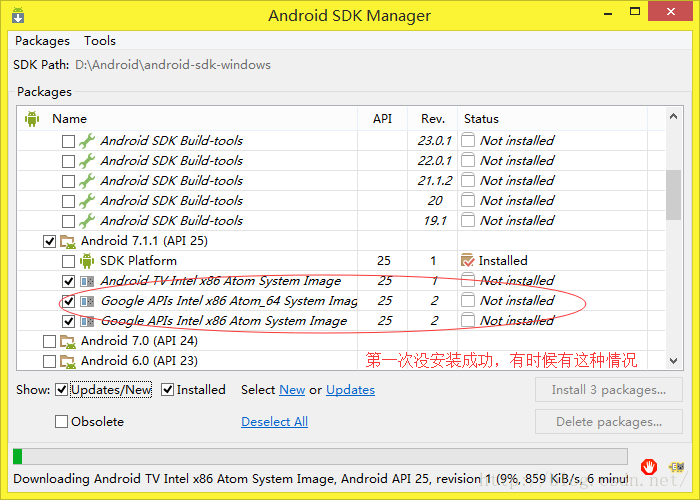
Task: Click Delete packages button
Action: pyautogui.click(x=609, y=422)
